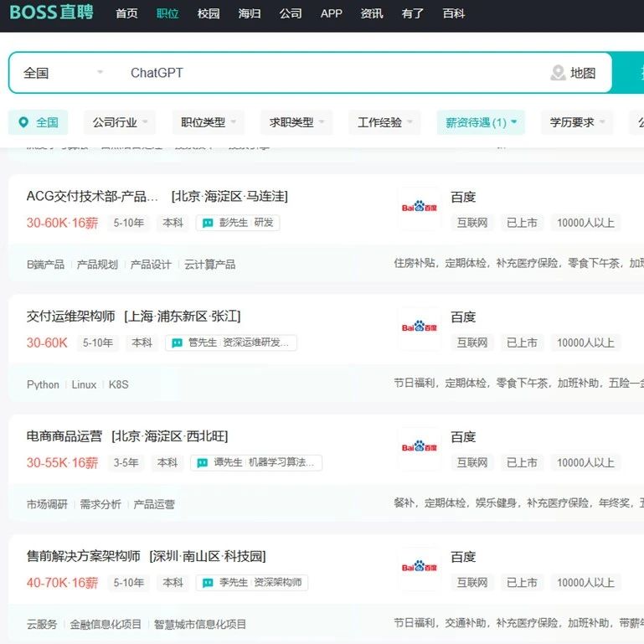The height and width of the screenshot is (644, 644).
Task: Click the 金融信息化项目 tag
Action: pyautogui.click(x=106, y=624)
